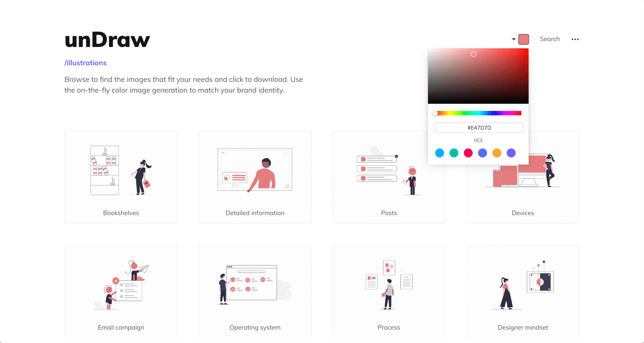Click the Posts caption text
The height and width of the screenshot is (343, 644).
pyautogui.click(x=389, y=213)
